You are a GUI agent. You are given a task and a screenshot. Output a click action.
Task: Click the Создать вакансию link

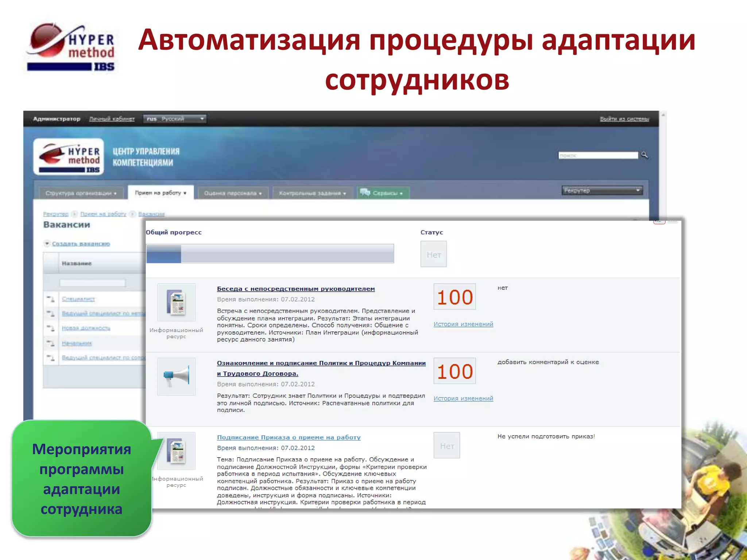click(x=81, y=244)
